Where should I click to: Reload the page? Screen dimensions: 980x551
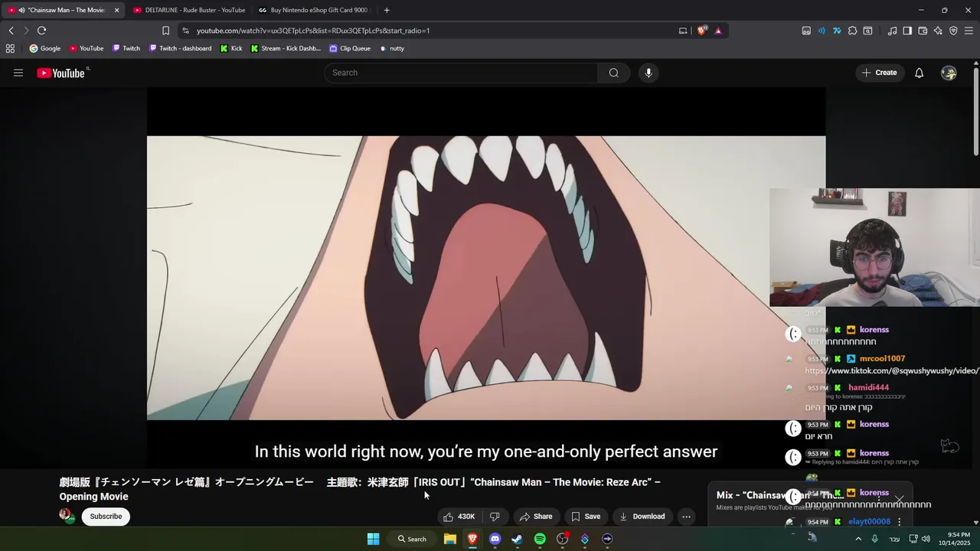click(41, 31)
